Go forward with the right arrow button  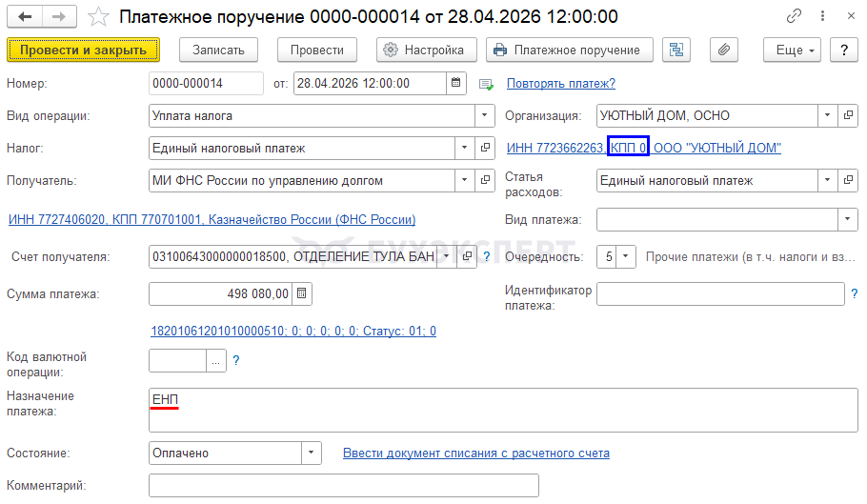point(59,16)
